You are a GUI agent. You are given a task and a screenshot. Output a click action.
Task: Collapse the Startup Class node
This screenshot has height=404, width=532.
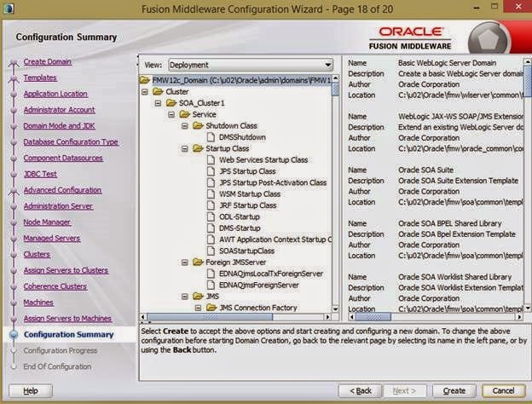pos(184,148)
